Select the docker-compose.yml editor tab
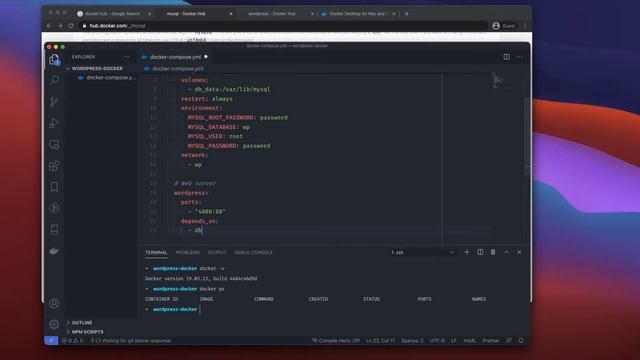640x360 pixels. click(x=174, y=57)
